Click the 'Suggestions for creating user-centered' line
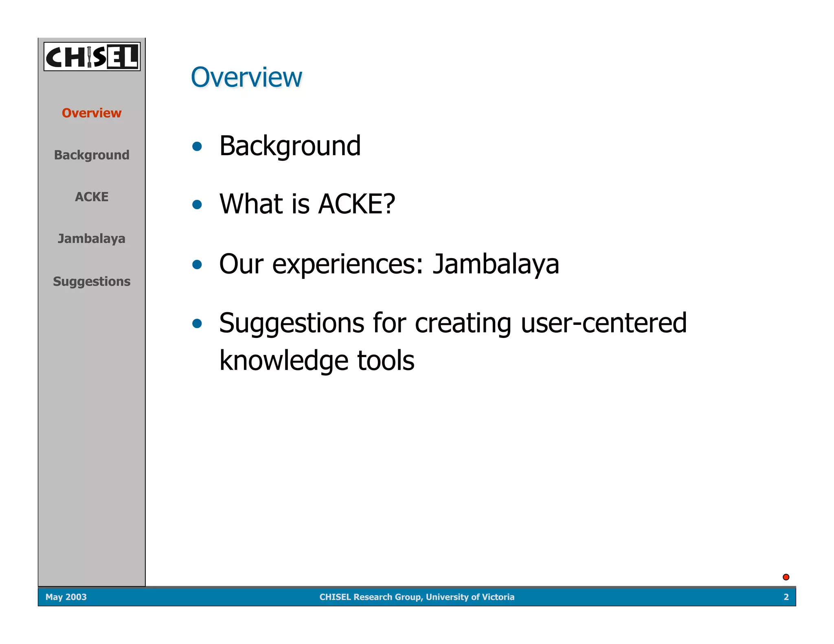 coord(452,323)
